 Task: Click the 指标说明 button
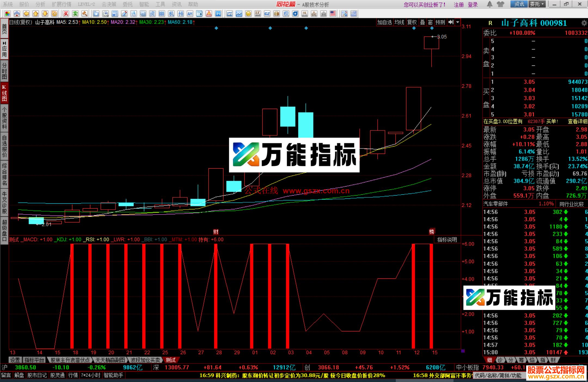click(447, 240)
